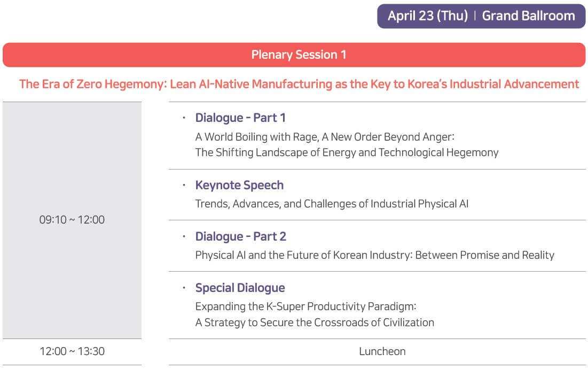Screen dimensions: 588x369
Task: Open the Special Dialogue heading
Action: point(240,288)
